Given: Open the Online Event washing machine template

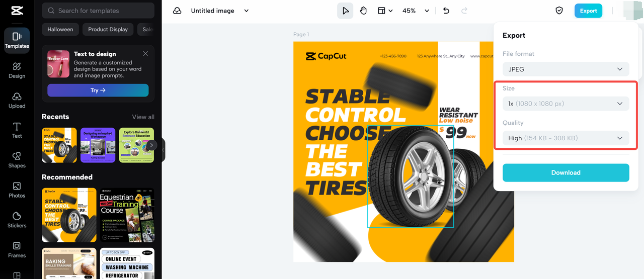Looking at the screenshot, I should (127, 263).
